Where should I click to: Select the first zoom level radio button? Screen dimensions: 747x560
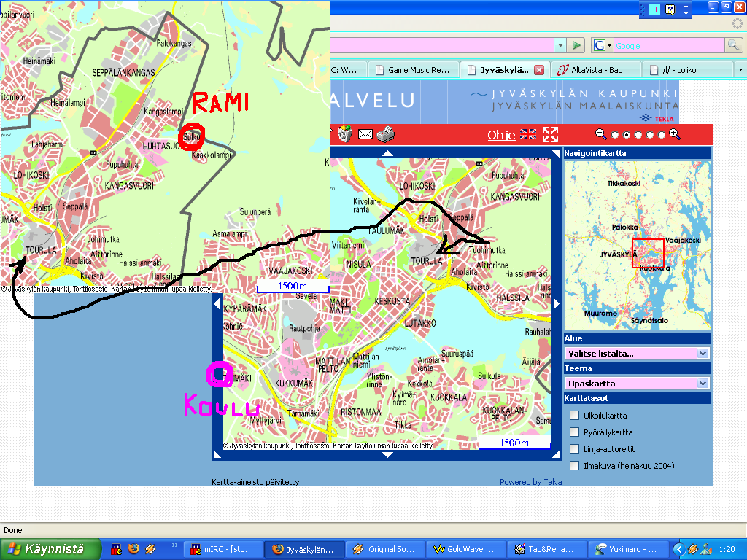[615, 135]
